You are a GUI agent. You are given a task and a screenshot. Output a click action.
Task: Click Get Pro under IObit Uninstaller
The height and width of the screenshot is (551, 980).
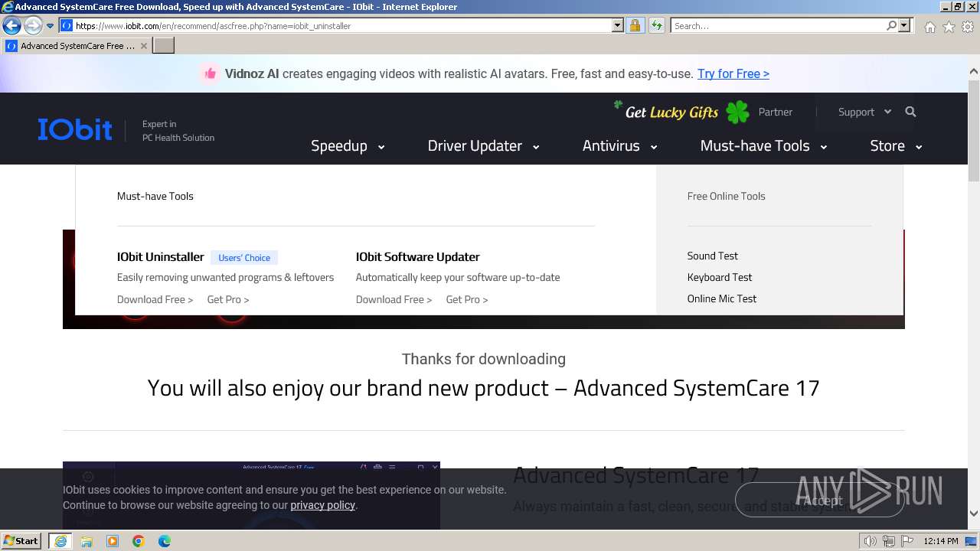(228, 299)
